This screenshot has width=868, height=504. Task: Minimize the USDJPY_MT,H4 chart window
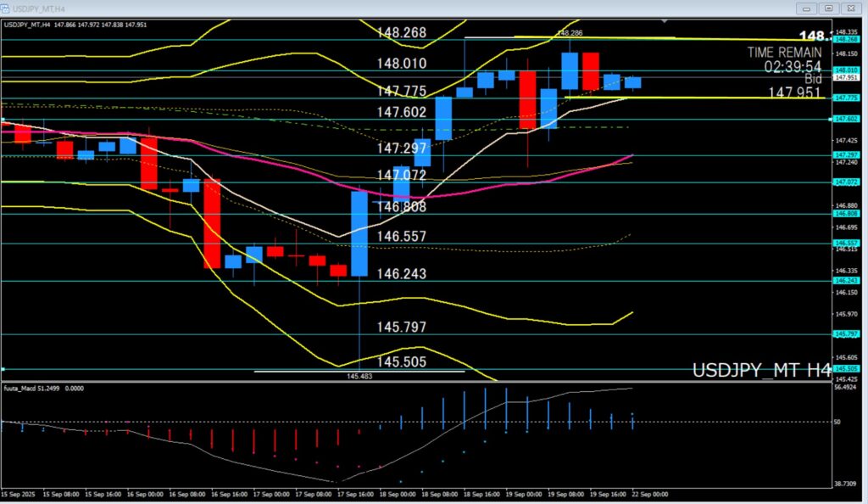point(807,8)
